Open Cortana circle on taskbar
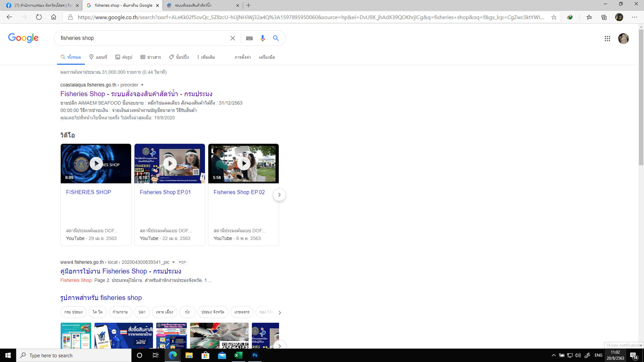 pos(140,355)
